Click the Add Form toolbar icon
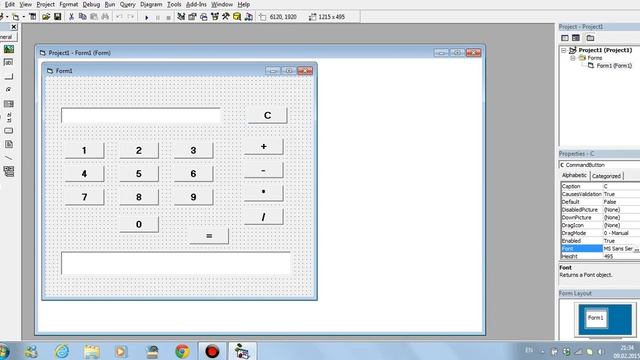Screen dimensions: 640x360 tap(16, 17)
